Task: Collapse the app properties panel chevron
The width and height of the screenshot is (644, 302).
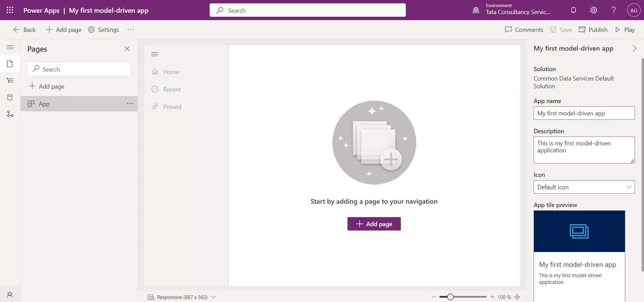Action: tap(634, 48)
